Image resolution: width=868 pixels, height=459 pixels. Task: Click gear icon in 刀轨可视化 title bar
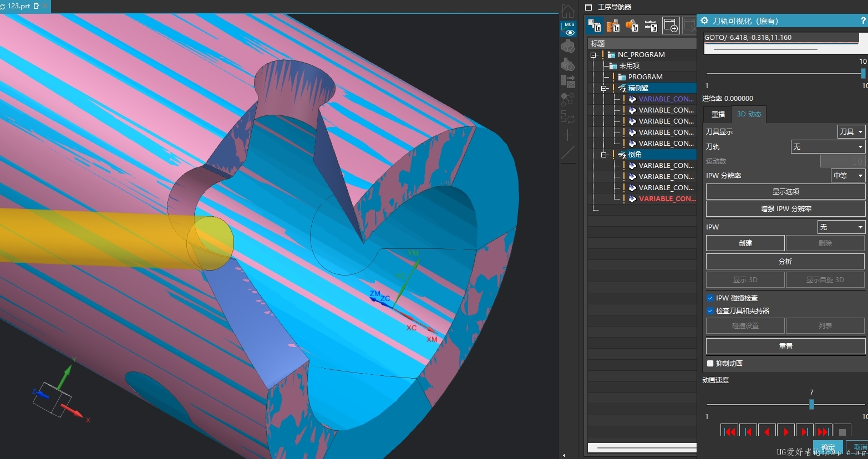pos(704,21)
